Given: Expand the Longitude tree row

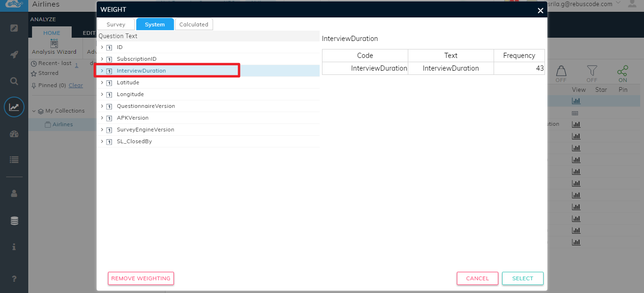Looking at the screenshot, I should click(102, 94).
